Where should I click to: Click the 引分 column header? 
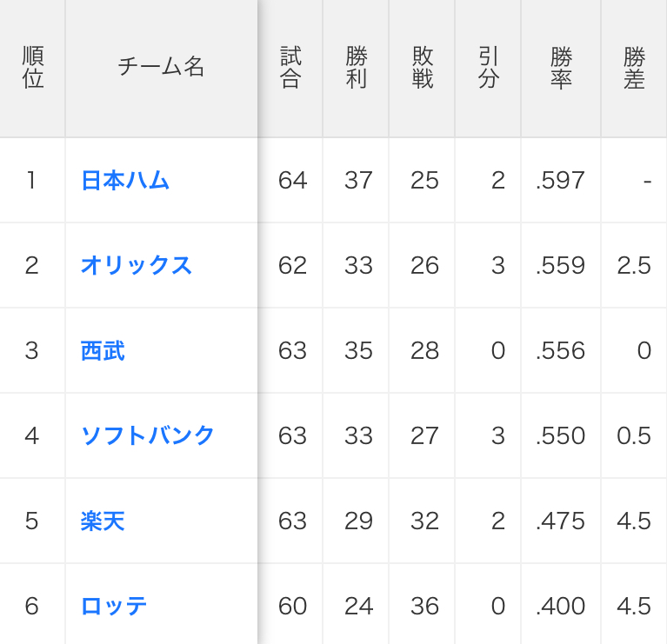point(489,68)
